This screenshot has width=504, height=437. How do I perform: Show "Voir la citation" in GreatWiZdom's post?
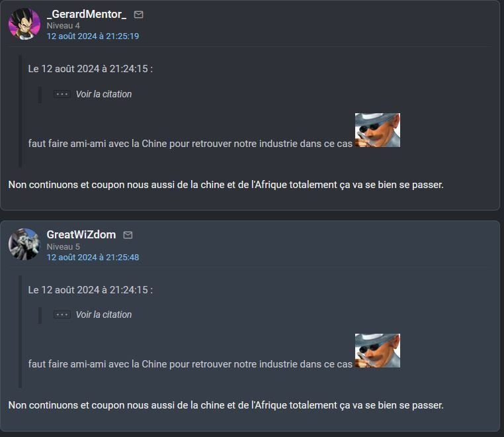(x=103, y=315)
